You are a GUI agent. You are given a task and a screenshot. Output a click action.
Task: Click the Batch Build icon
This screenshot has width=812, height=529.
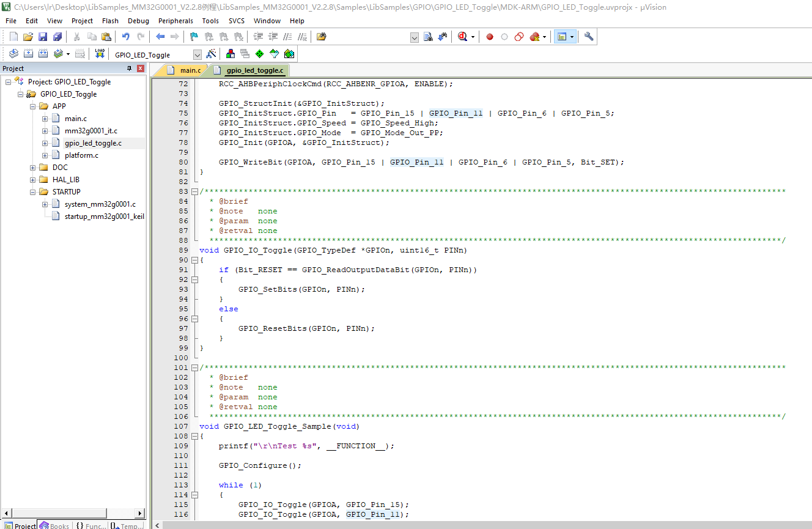[x=58, y=54]
